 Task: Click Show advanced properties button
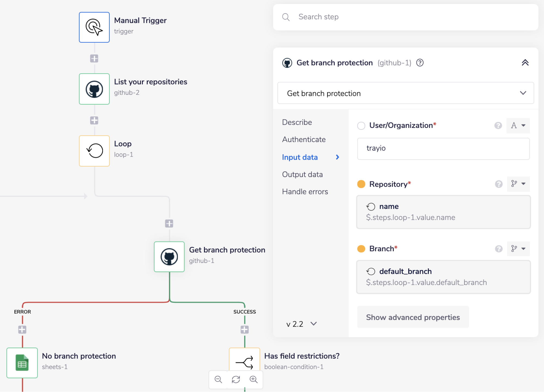coord(413,317)
